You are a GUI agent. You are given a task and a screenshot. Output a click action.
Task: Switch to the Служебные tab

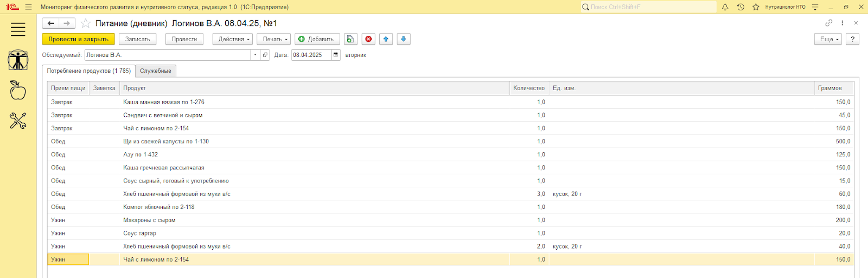[x=156, y=71]
